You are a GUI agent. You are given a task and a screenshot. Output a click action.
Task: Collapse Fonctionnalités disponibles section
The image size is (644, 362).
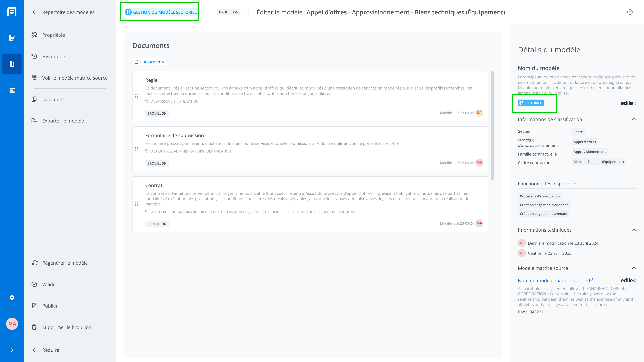(634, 184)
